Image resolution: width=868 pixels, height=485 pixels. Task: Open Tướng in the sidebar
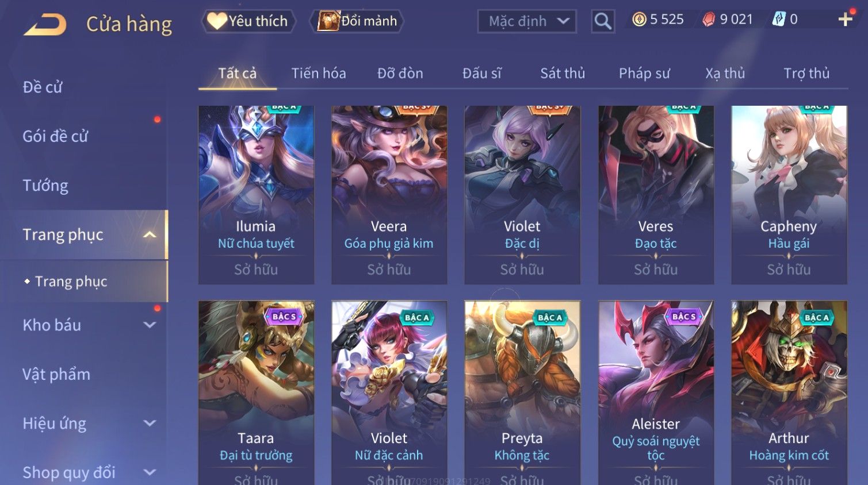tap(45, 186)
